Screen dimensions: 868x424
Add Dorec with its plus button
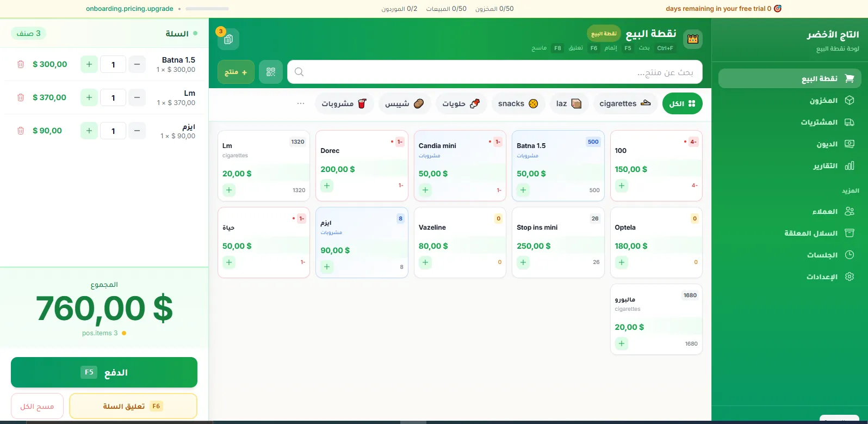[327, 186]
